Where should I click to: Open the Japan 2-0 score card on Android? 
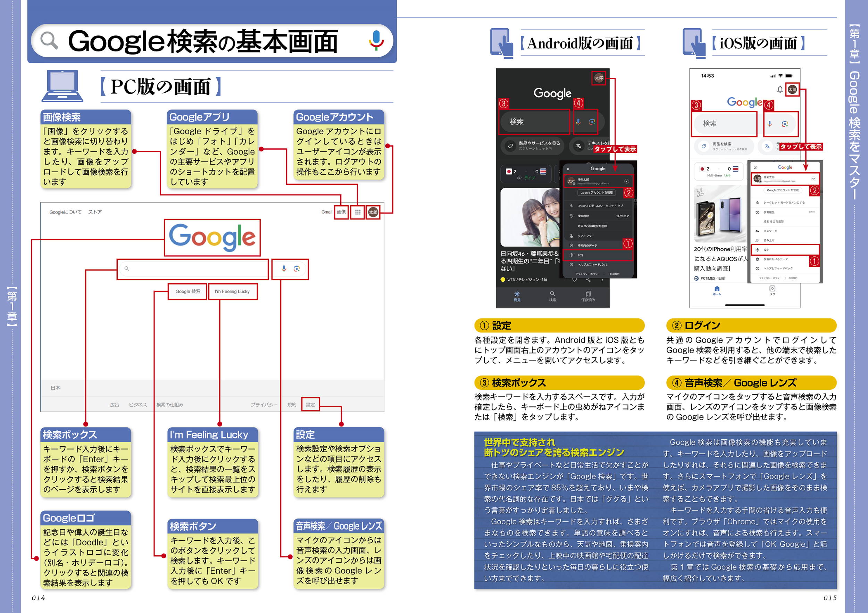point(527,174)
